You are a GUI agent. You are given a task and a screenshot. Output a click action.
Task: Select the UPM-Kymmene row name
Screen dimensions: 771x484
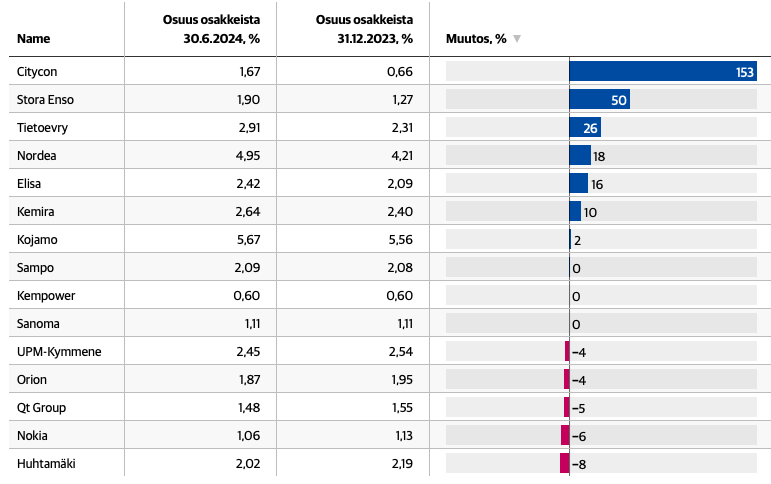point(59,352)
